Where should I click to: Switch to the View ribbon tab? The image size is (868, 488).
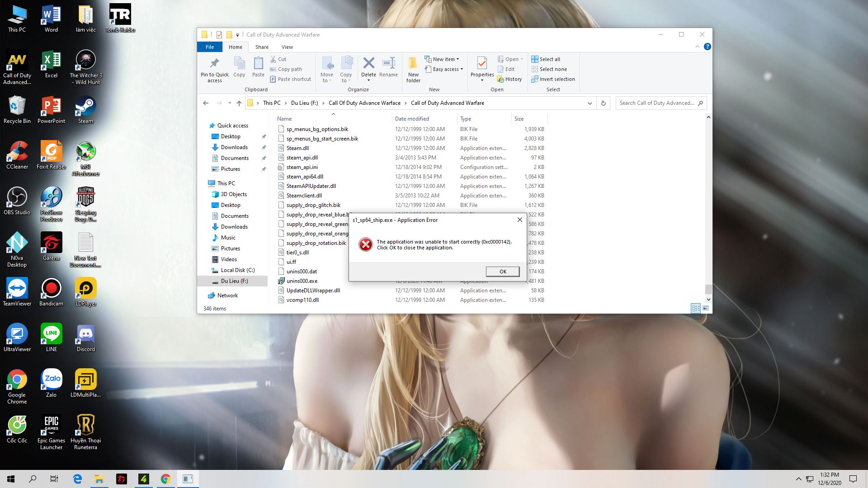click(287, 47)
